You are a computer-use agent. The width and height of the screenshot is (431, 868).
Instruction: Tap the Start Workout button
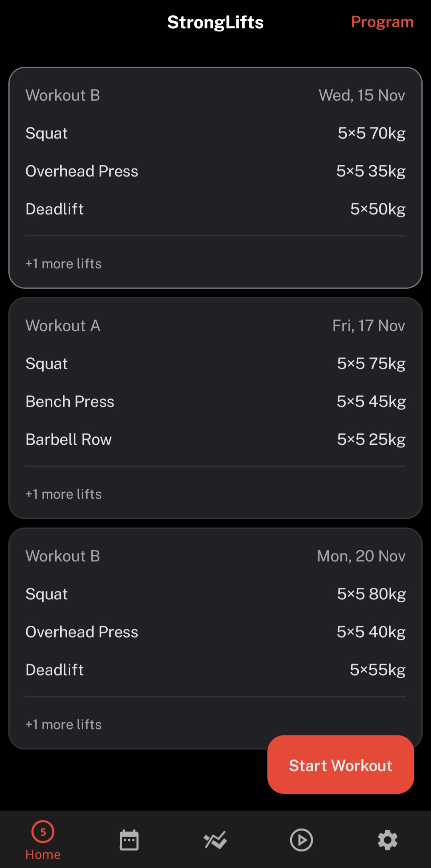click(x=341, y=765)
